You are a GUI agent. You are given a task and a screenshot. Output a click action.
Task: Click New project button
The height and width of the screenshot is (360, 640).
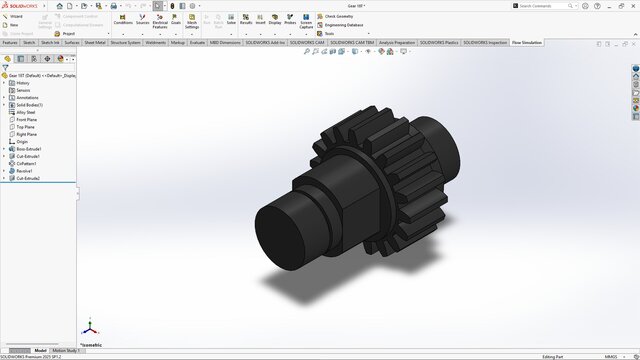point(11,25)
